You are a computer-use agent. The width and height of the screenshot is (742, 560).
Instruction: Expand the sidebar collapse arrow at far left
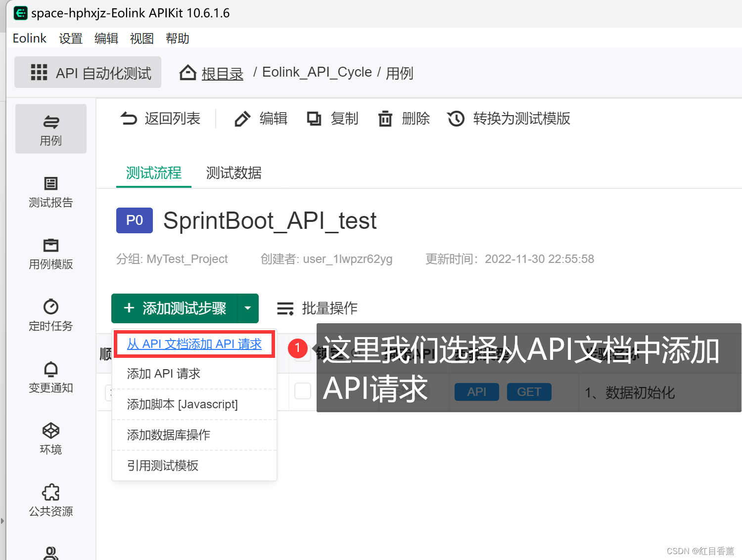[x=2, y=520]
